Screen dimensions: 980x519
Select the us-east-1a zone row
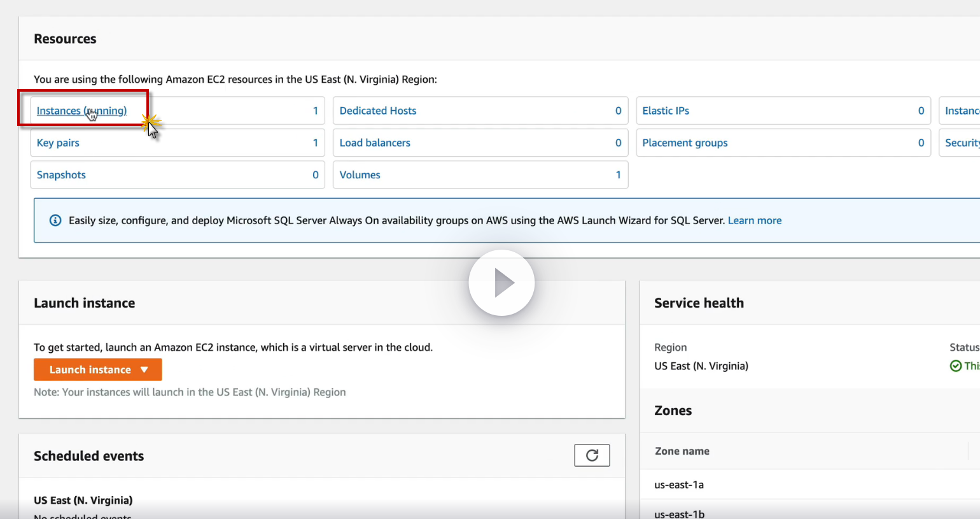pyautogui.click(x=679, y=485)
